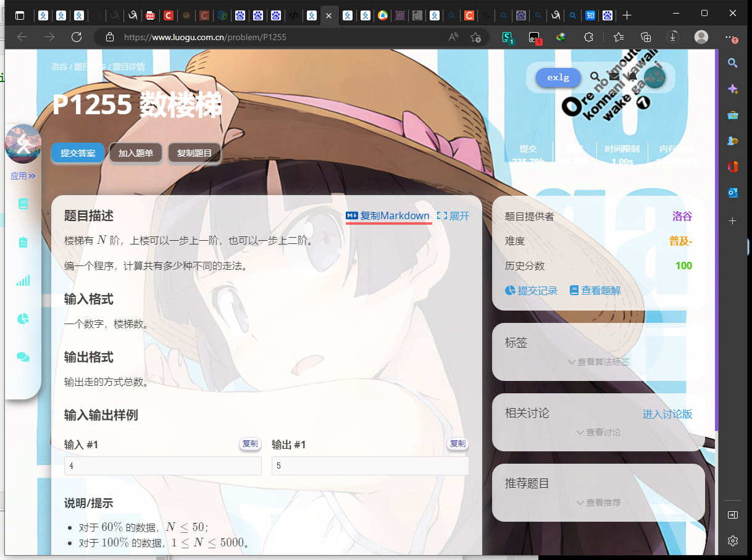Click the page vertical scrollbar
This screenshot has width=752, height=560.
pos(717,240)
